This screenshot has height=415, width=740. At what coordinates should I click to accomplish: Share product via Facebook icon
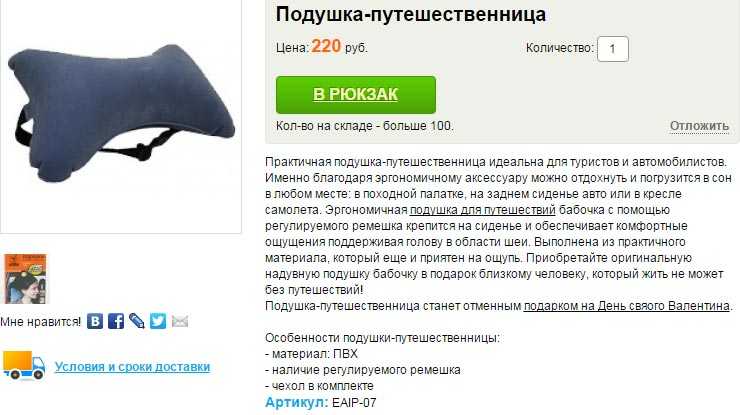pyautogui.click(x=116, y=322)
